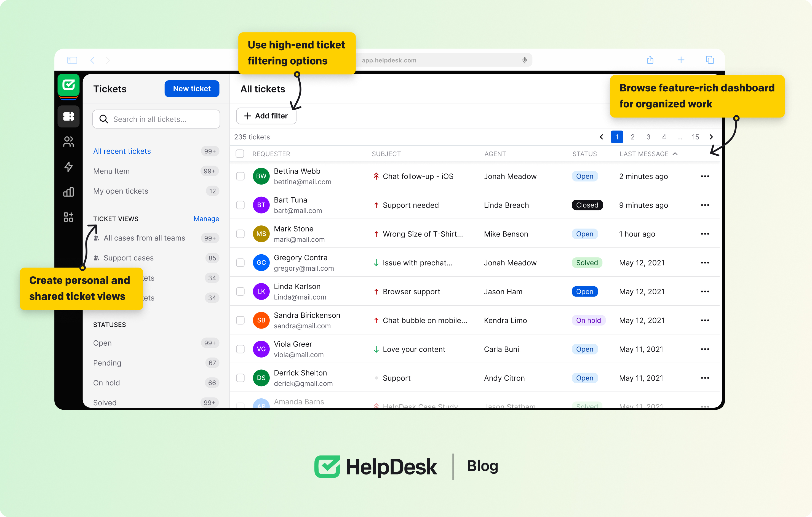The image size is (812, 517).
Task: Click the Manage link for ticket views
Action: [x=206, y=218]
